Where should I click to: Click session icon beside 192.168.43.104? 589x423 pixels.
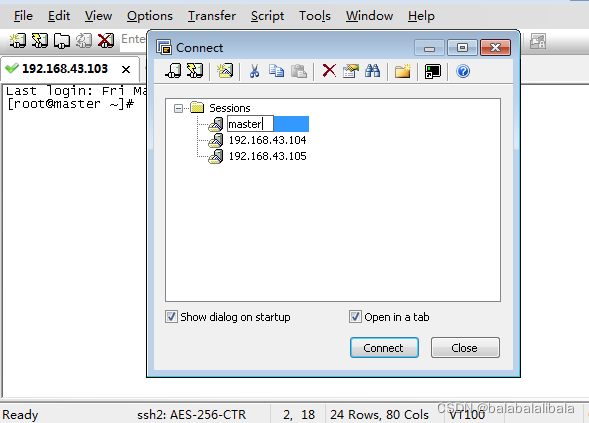216,140
